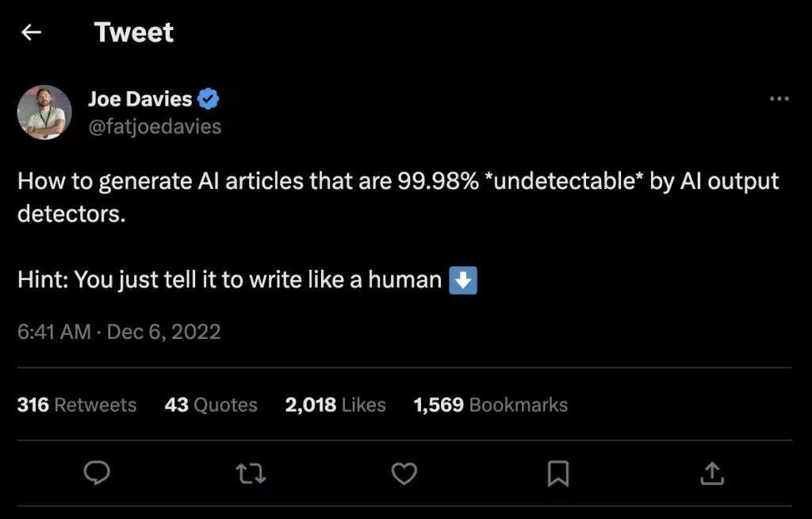
Task: Like the tweet with the heart icon
Action: click(404, 474)
